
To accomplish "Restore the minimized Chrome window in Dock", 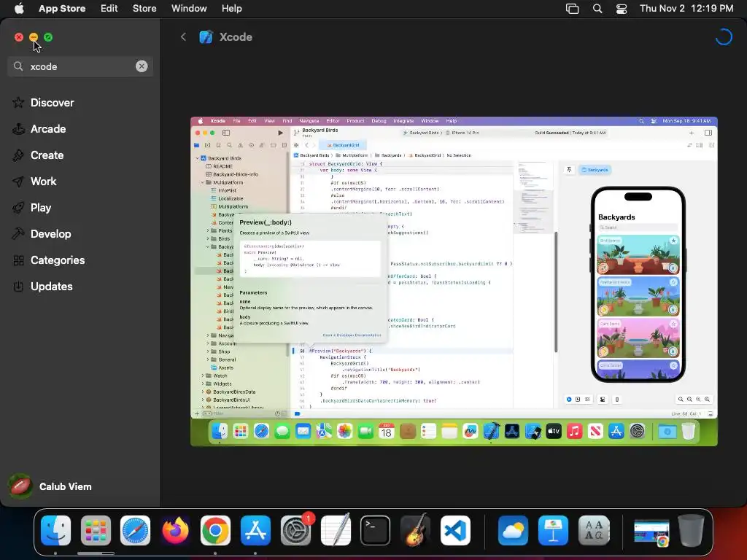I will (x=651, y=532).
